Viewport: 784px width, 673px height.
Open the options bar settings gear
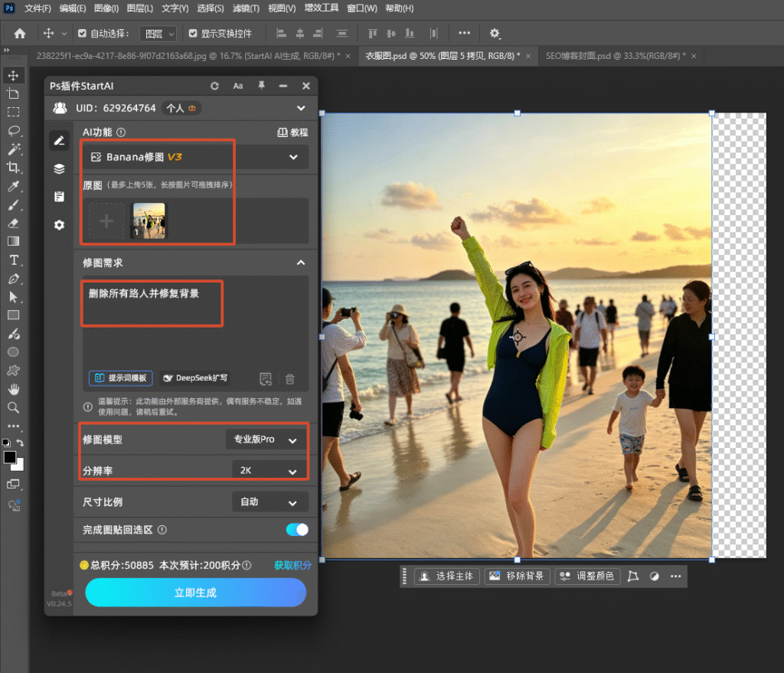(x=495, y=34)
